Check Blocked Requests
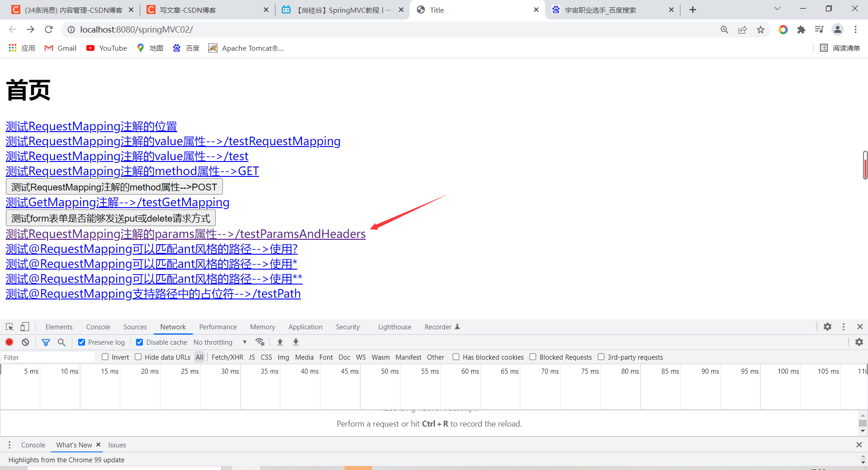Image resolution: width=868 pixels, height=470 pixels. (x=533, y=357)
